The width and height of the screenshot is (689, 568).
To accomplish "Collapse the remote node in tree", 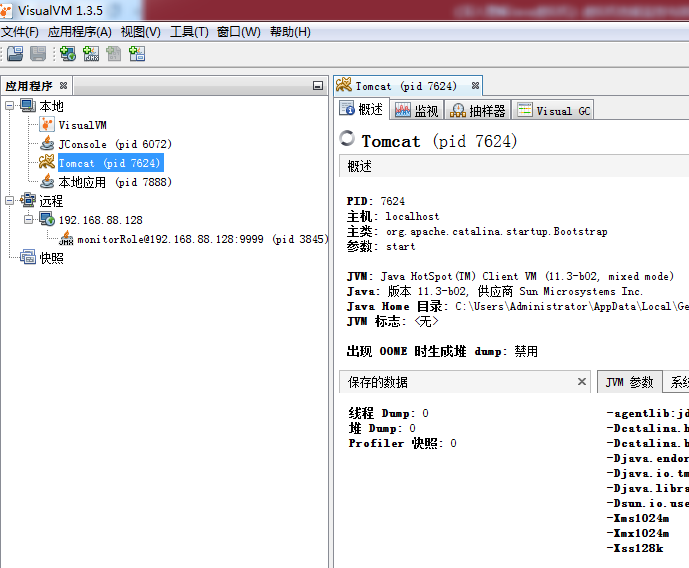I will (x=9, y=200).
